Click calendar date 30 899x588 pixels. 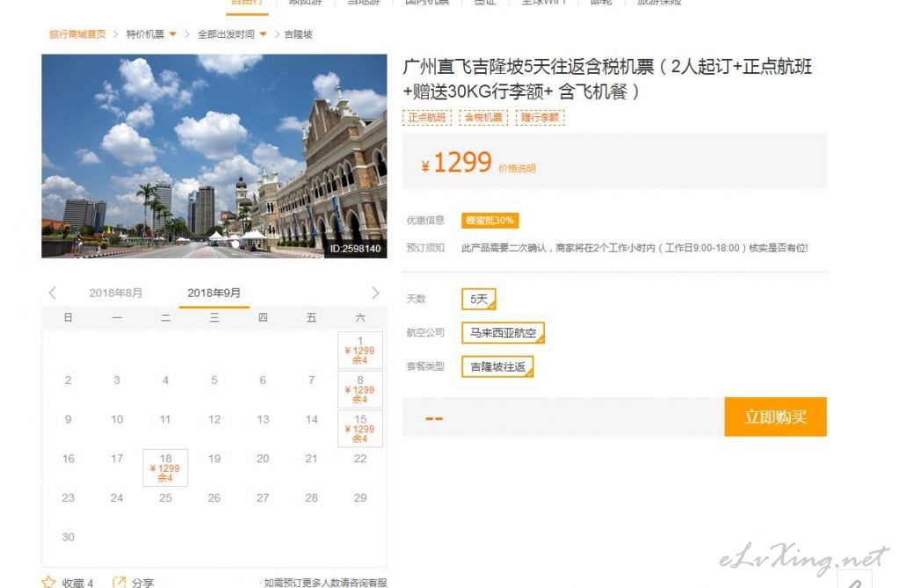69,537
